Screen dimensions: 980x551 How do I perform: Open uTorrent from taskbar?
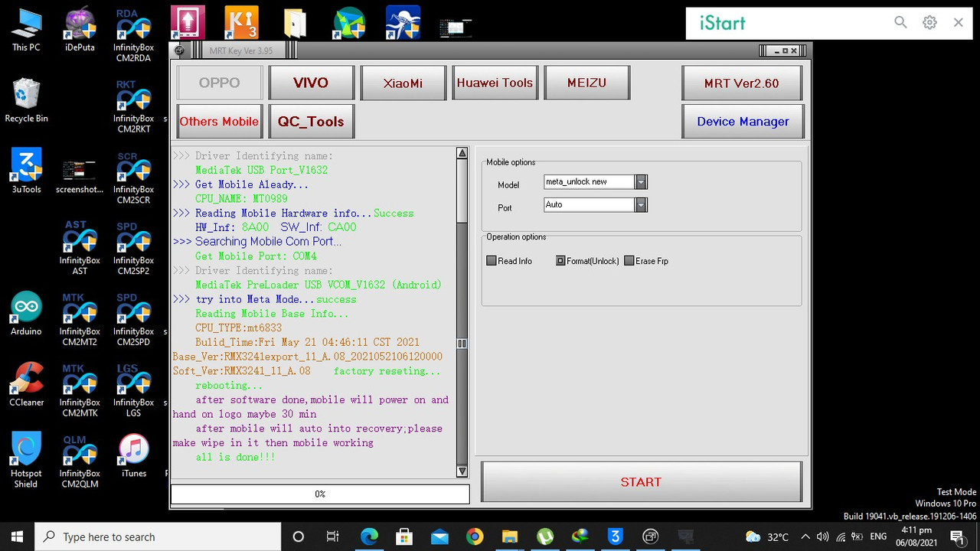(545, 536)
